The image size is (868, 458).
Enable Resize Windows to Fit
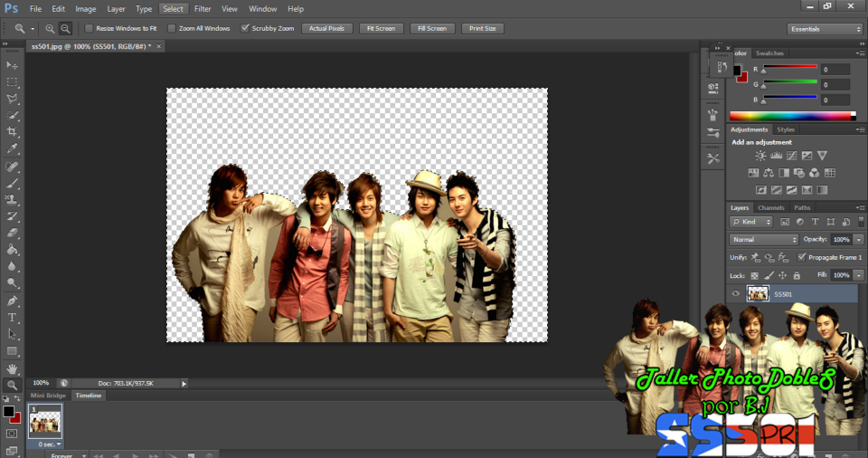(89, 28)
